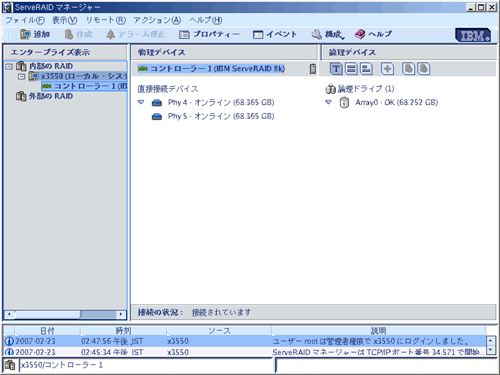This screenshot has width=500, height=375.
Task: Click the 論理デバイス panel header
Action: point(409,52)
